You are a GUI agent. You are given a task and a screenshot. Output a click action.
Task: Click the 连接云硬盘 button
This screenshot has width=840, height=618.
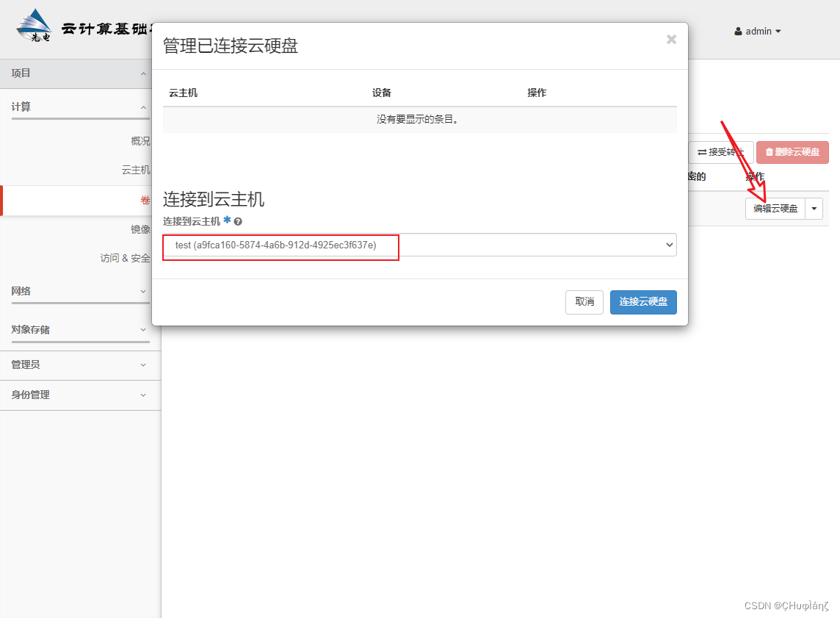coord(643,302)
